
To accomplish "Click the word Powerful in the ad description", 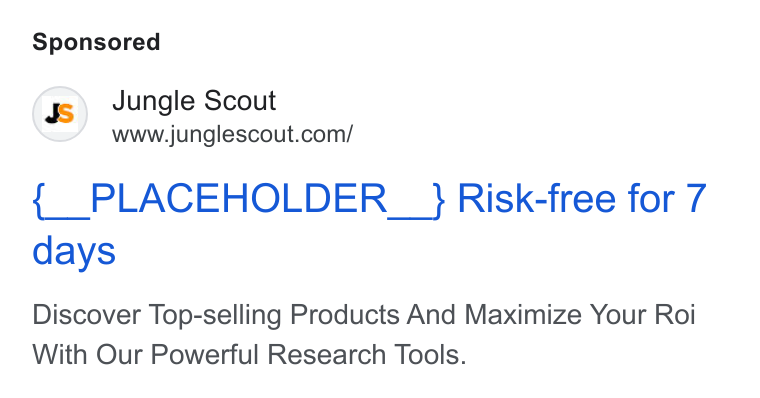I will (x=205, y=354).
